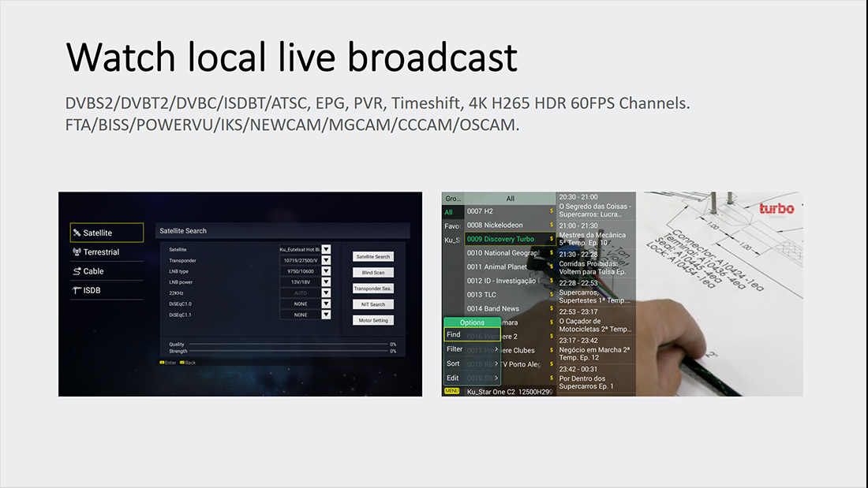Image resolution: width=868 pixels, height=488 pixels.
Task: Click the Terrestrial antenna icon
Action: (77, 251)
